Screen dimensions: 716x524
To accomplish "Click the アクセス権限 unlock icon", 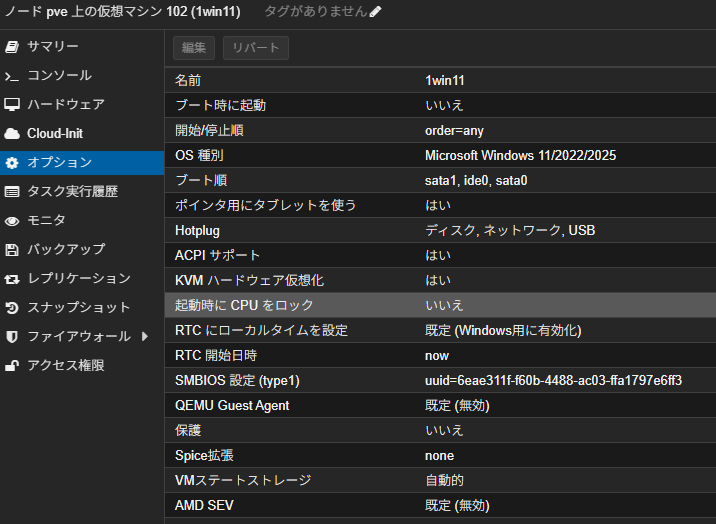I will point(12,366).
